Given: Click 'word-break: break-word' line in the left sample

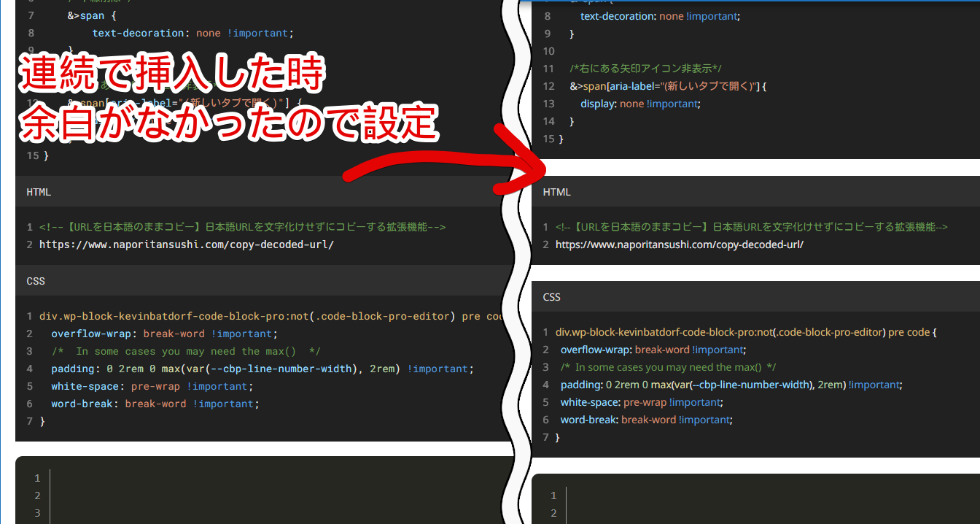Looking at the screenshot, I should (x=155, y=404).
